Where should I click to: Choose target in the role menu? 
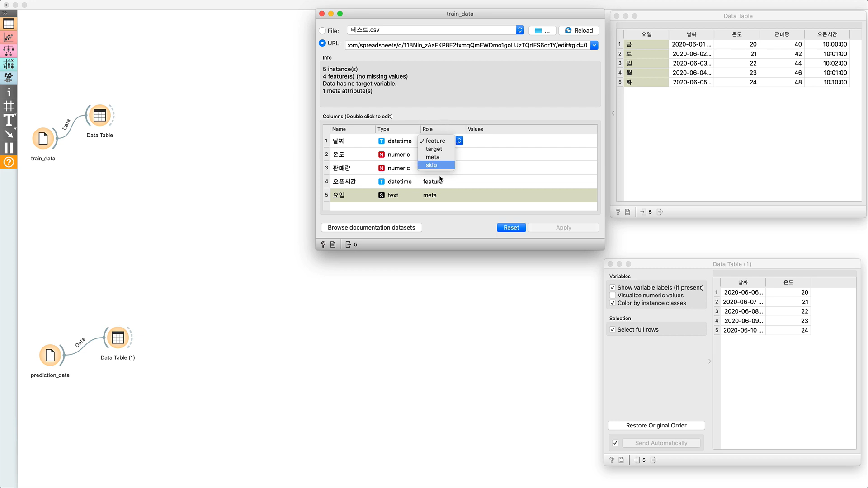pyautogui.click(x=434, y=149)
